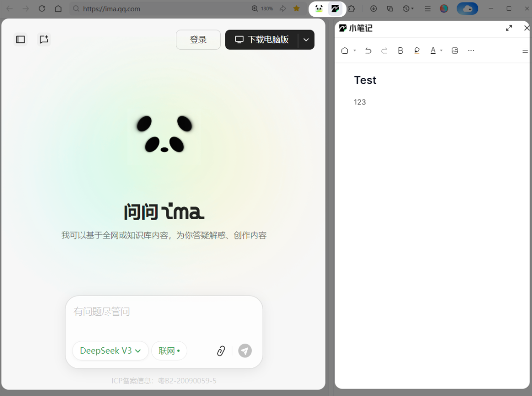The height and width of the screenshot is (396, 532).
Task: Bookmark page with star icon
Action: 297,9
